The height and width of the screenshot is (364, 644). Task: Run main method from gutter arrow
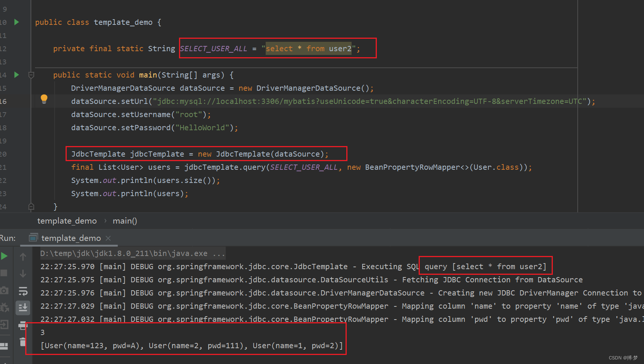coord(17,75)
